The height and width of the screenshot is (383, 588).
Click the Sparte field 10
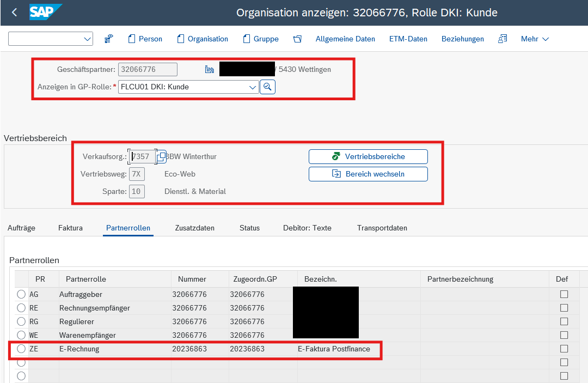coord(137,191)
